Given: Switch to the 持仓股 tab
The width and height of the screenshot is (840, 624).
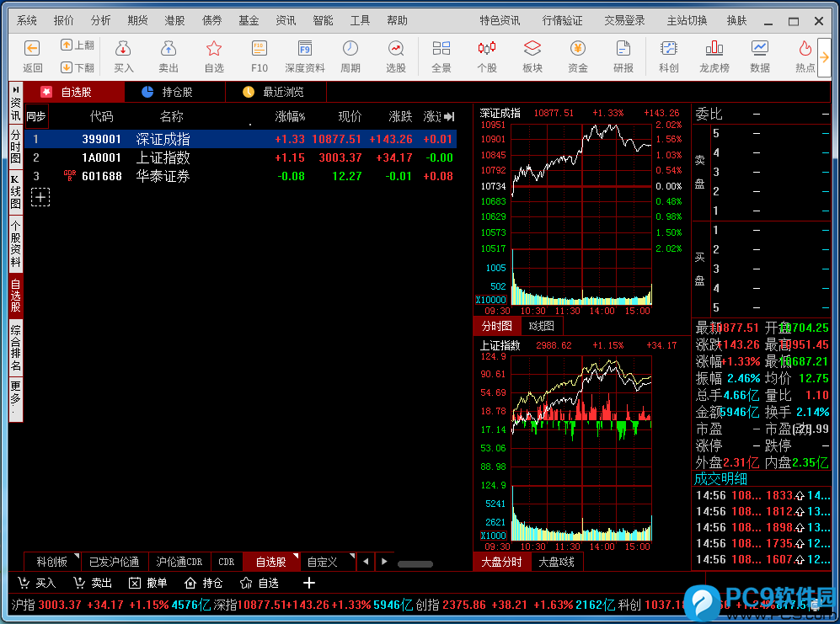Looking at the screenshot, I should (174, 92).
